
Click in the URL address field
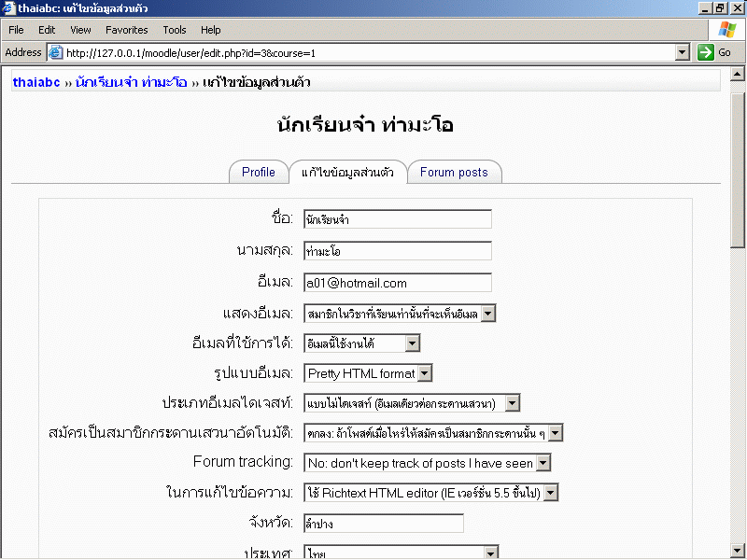click(x=364, y=52)
